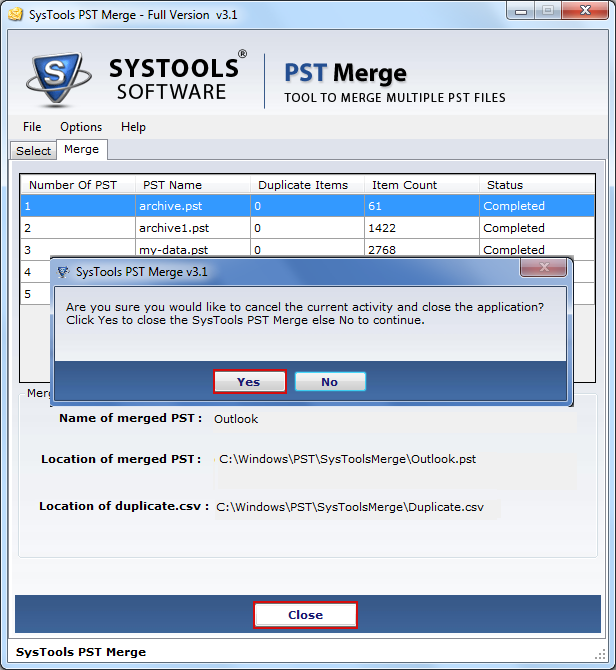Maximize the SysTools PST Merge window

point(548,11)
